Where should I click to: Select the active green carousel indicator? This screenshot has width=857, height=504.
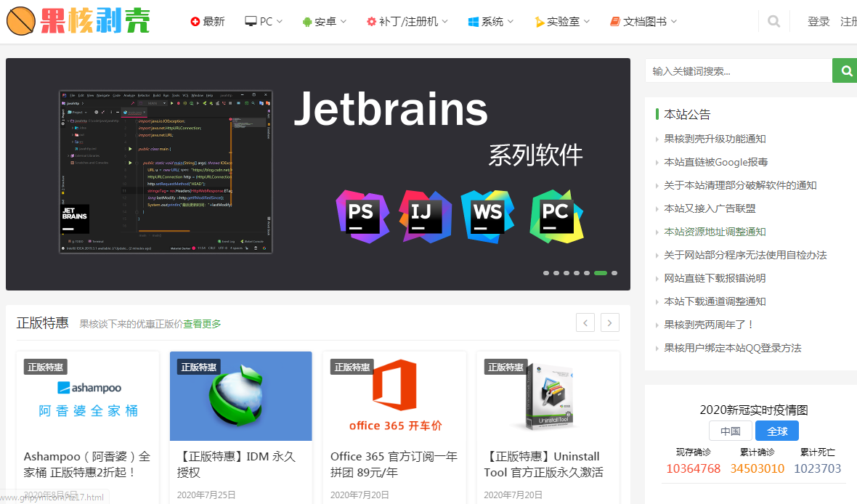click(x=601, y=273)
